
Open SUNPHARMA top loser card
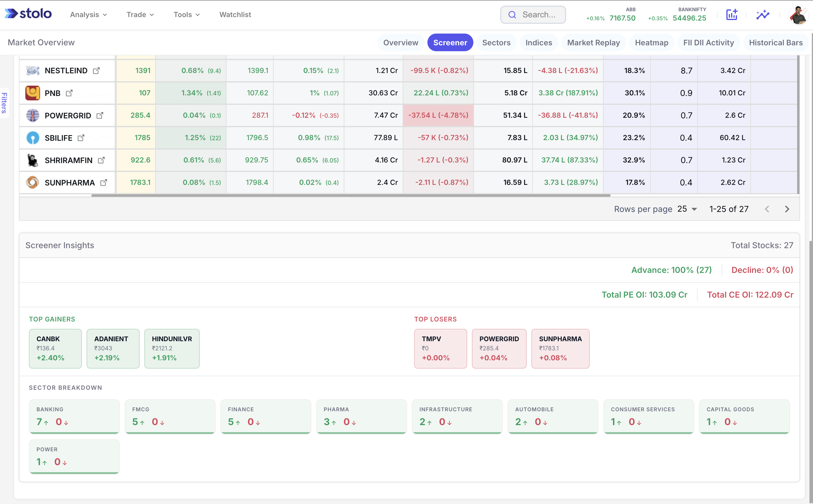coord(560,349)
